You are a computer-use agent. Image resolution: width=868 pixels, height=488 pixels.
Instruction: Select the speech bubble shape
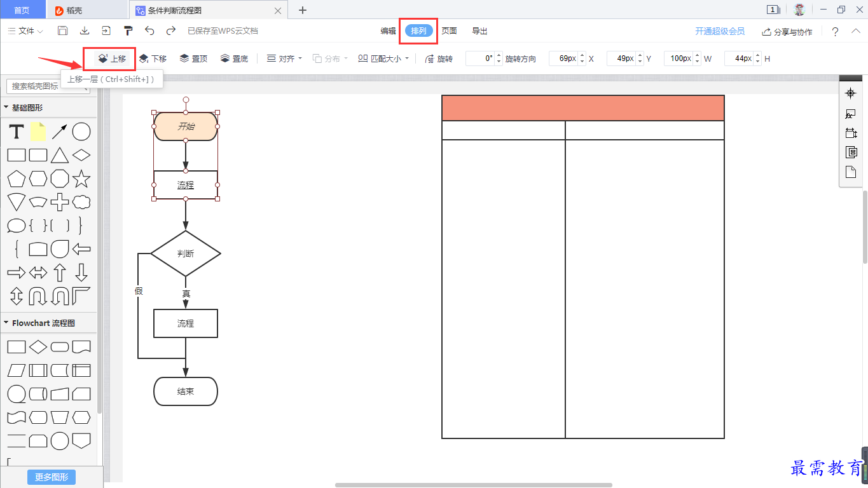coord(17,226)
